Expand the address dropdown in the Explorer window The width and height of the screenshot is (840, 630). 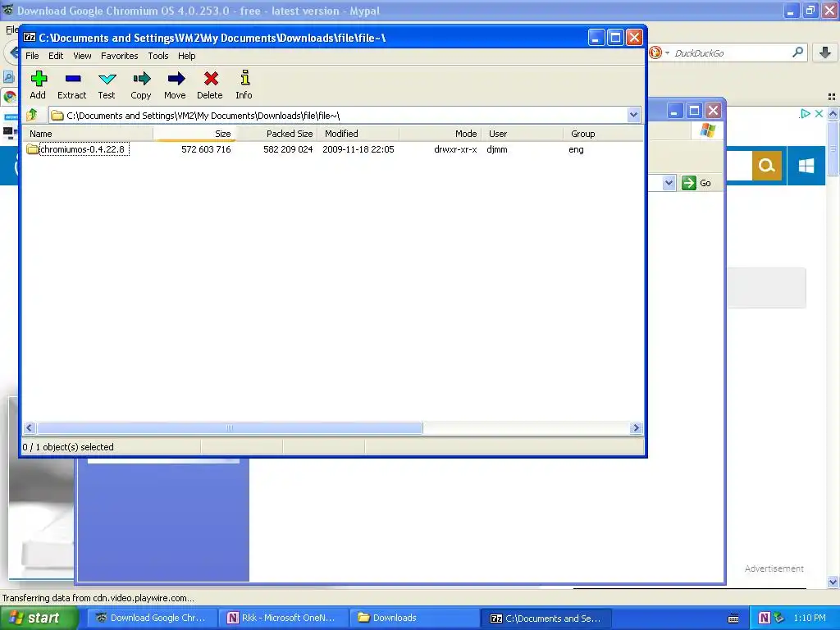669,183
